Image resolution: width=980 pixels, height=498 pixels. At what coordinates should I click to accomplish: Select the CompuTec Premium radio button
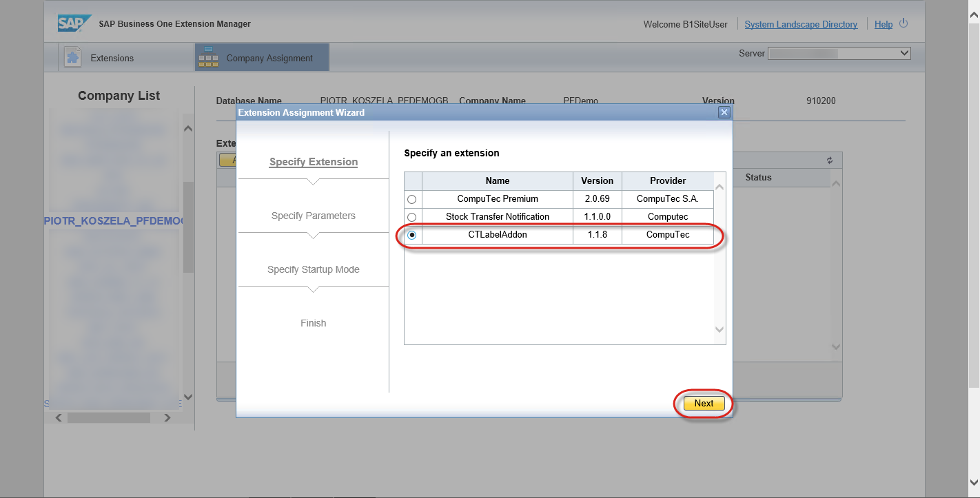(412, 199)
